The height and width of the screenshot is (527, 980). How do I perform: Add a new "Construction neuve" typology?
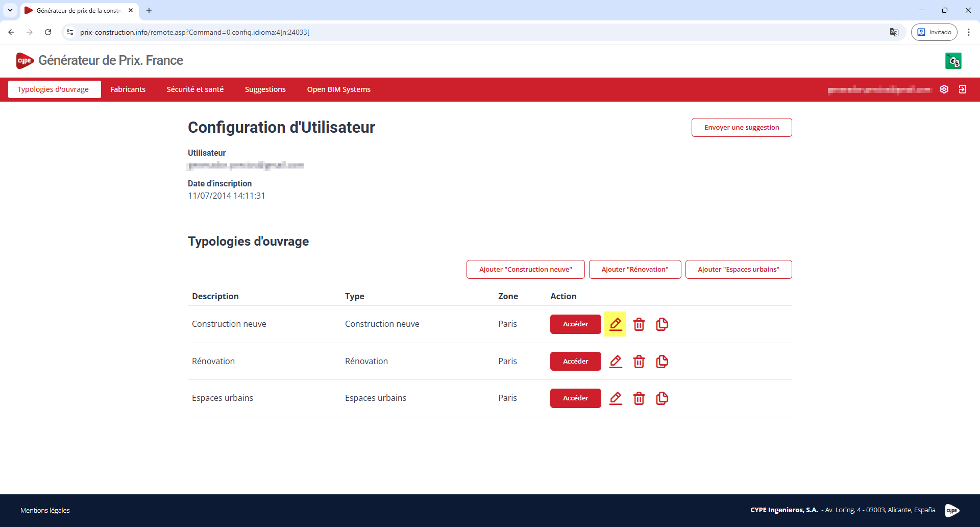[x=525, y=270]
